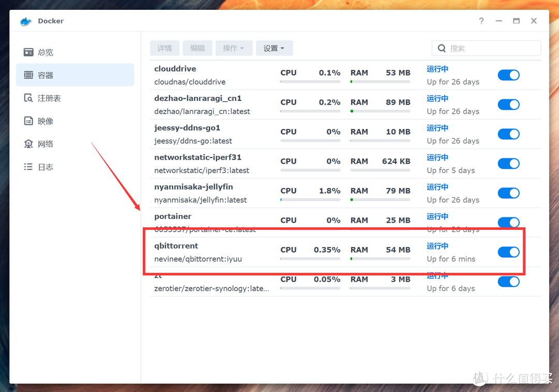
Task: Click the 'Up for 5 days' text
Action: pyautogui.click(x=451, y=170)
